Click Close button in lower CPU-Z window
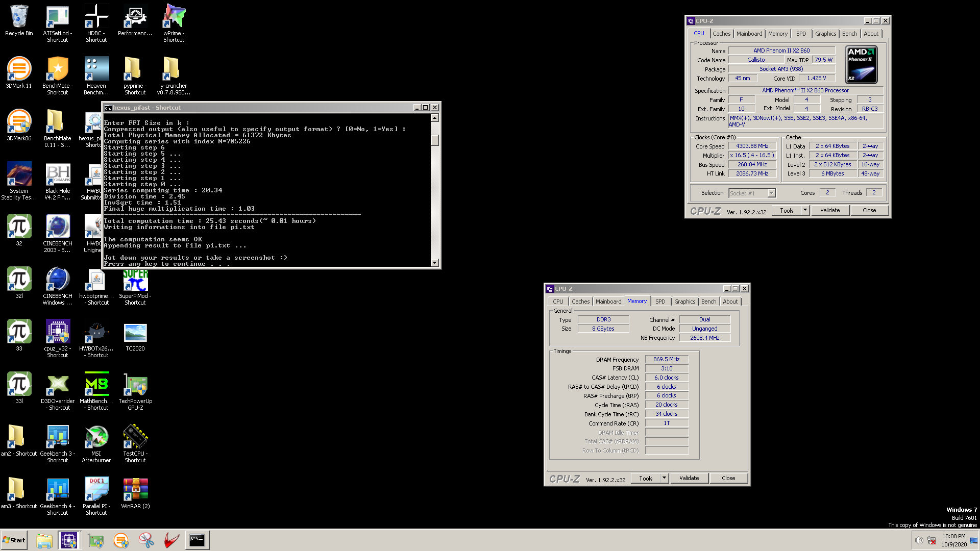 pos(728,478)
